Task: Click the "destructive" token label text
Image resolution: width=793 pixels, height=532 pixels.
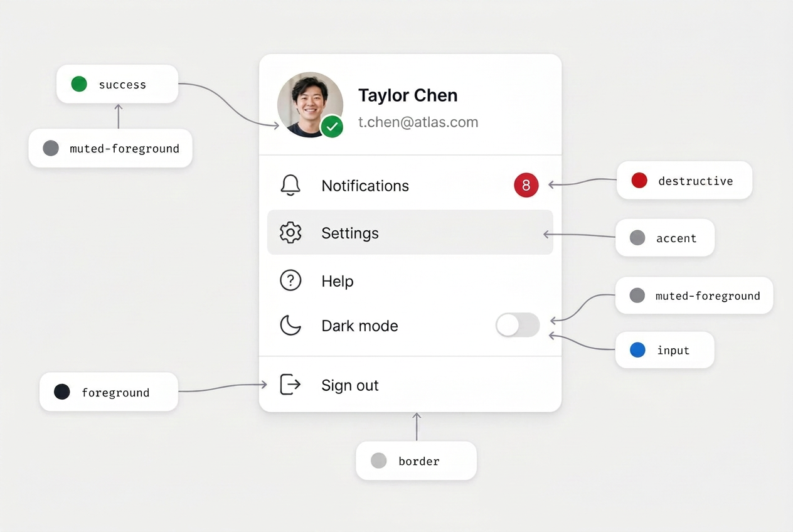Action: pyautogui.click(x=696, y=181)
